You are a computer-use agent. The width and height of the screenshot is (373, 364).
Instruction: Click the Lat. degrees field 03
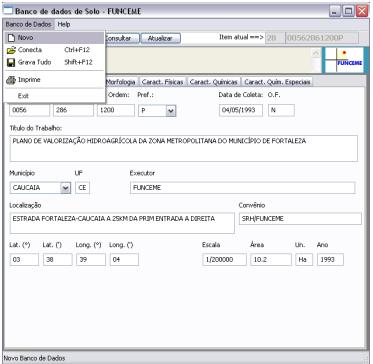24,259
